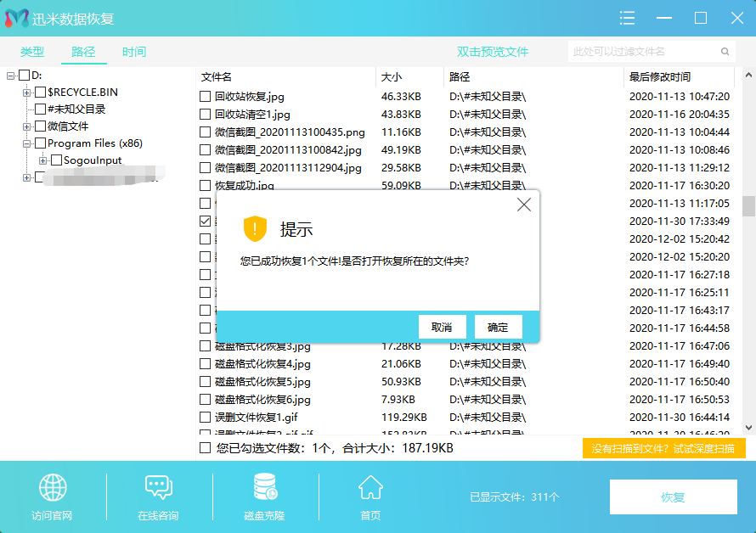Close the 提示 dialog with its X
This screenshot has width=756, height=533.
pyautogui.click(x=523, y=205)
